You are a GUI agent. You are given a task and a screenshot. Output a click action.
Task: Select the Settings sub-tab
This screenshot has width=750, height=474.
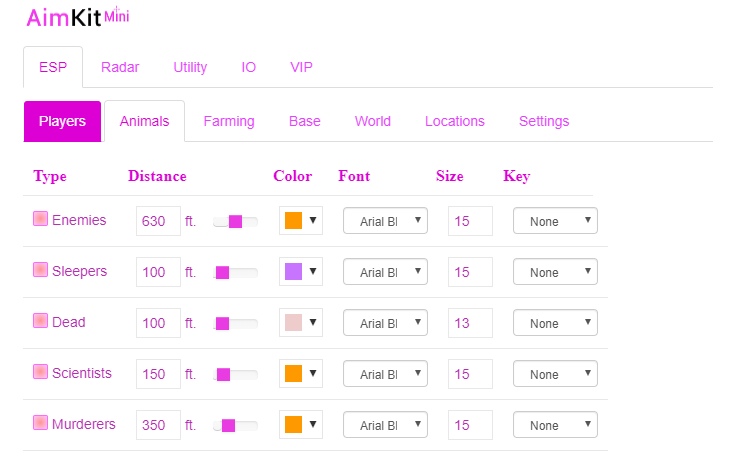coord(544,121)
